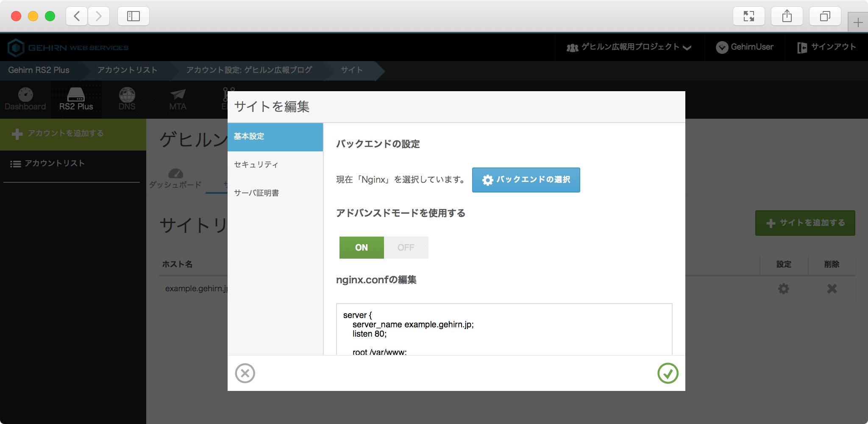Image resolution: width=868 pixels, height=424 pixels.
Task: Open the GehirnUser account menu
Action: click(745, 47)
